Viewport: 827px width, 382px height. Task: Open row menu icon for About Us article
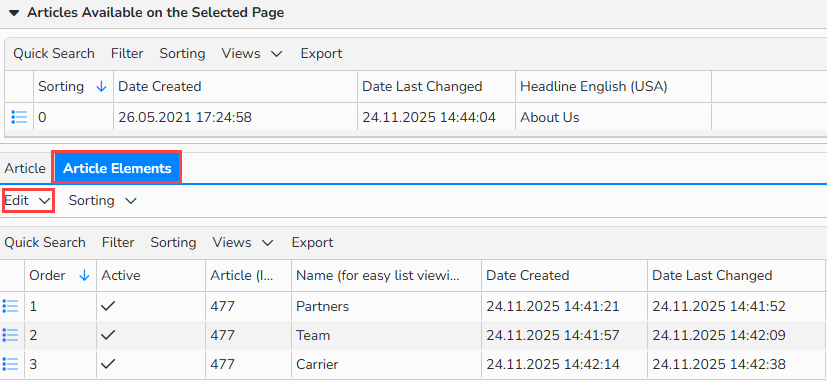pos(19,117)
